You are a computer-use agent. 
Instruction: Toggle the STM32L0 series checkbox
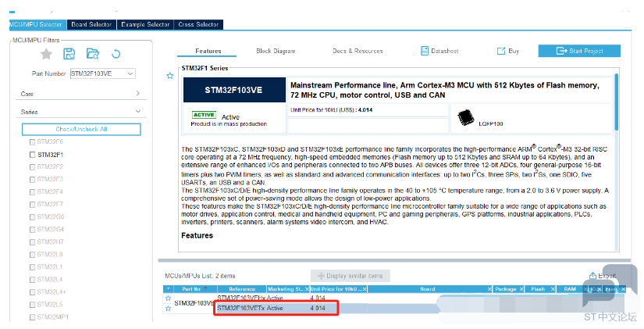32,255
